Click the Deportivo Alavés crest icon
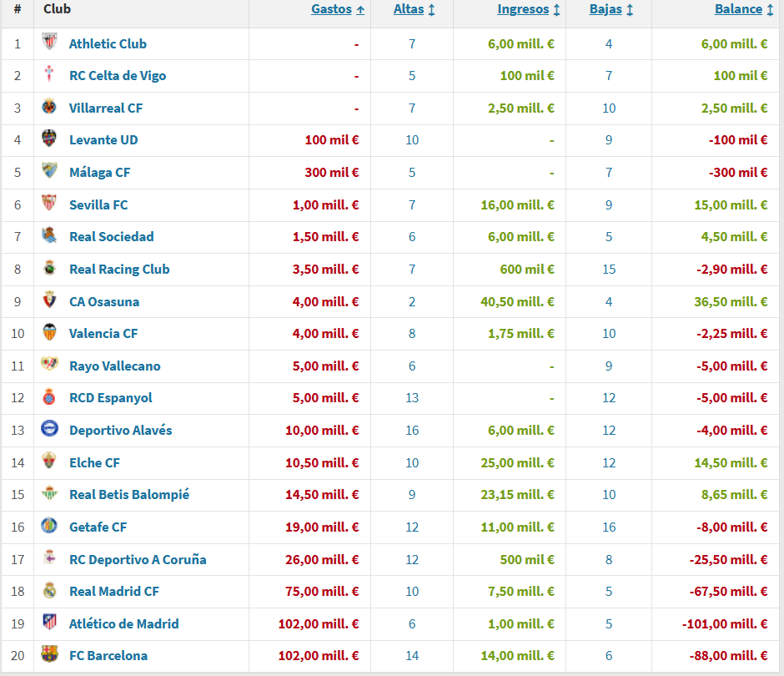 click(49, 428)
